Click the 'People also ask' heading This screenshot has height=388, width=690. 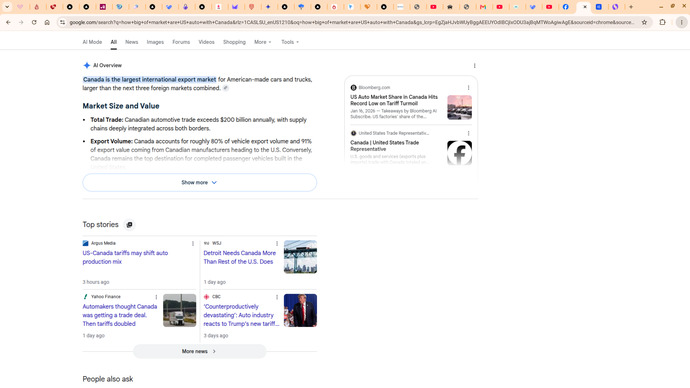pos(108,379)
